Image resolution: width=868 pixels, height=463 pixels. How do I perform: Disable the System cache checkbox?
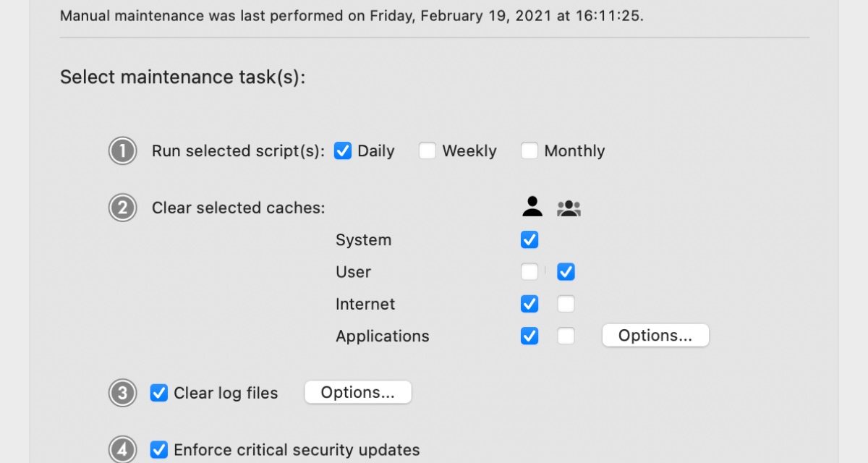coord(529,240)
